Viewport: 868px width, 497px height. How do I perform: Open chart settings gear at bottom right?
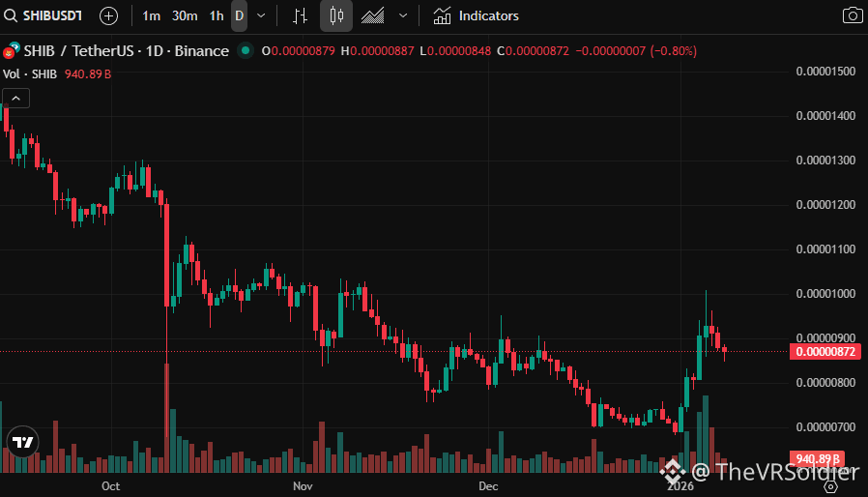[x=830, y=486]
